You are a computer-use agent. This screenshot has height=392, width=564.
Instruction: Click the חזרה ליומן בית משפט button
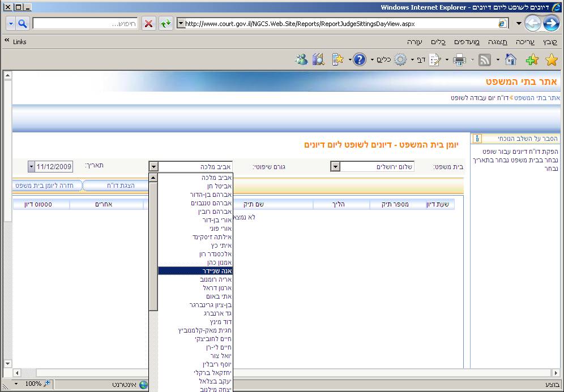46,186
